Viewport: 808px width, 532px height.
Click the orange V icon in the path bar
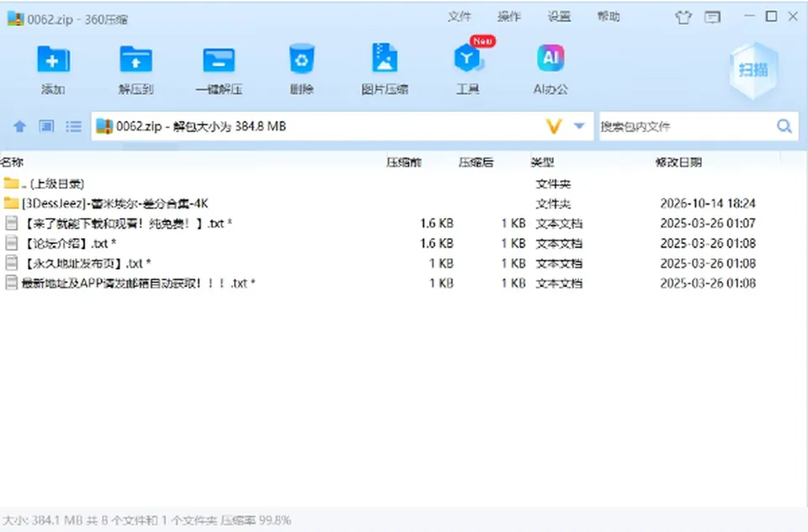(554, 126)
